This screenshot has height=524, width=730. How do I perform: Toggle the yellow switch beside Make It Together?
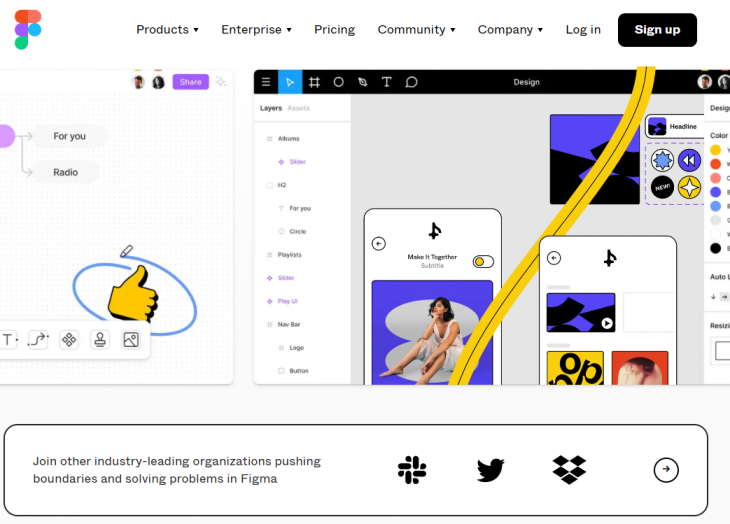[483, 262]
